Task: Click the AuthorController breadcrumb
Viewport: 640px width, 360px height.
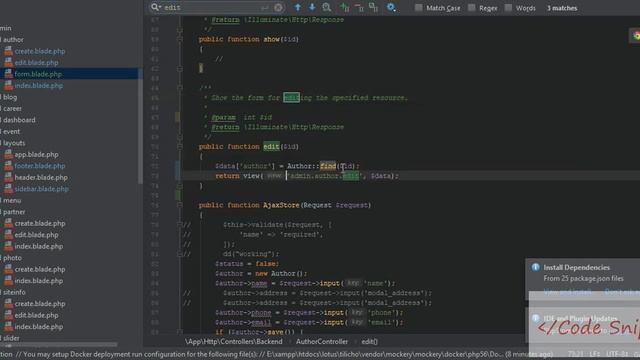Action: tap(322, 342)
